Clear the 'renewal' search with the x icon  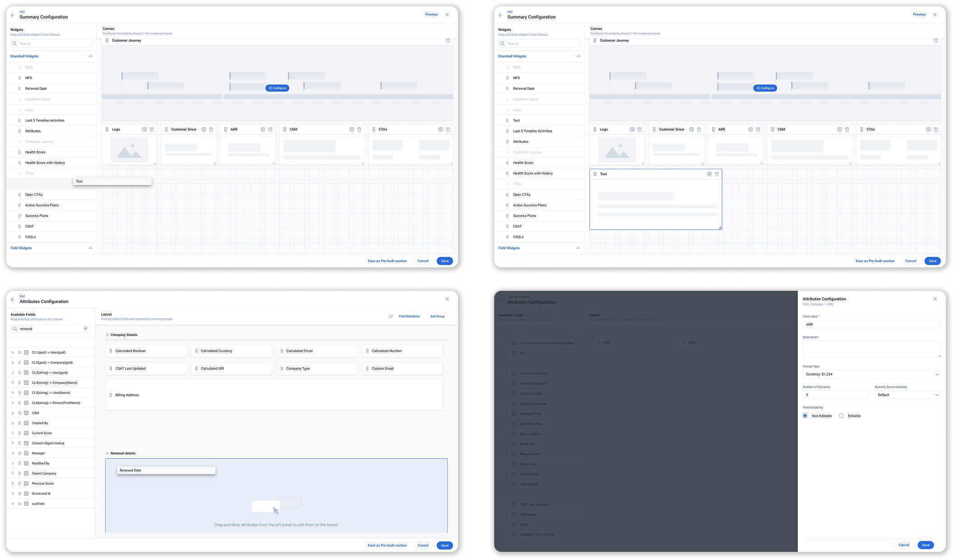(85, 329)
